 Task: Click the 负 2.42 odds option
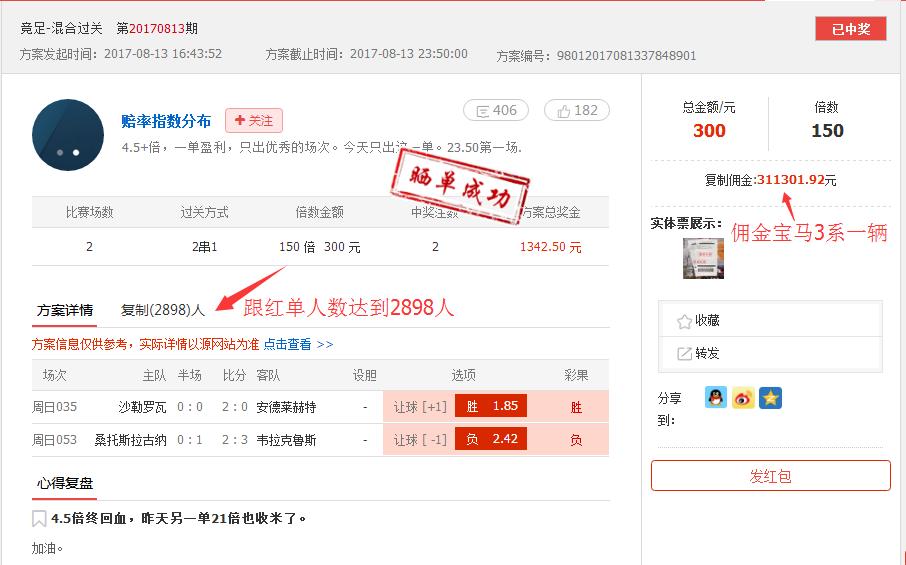(491, 439)
